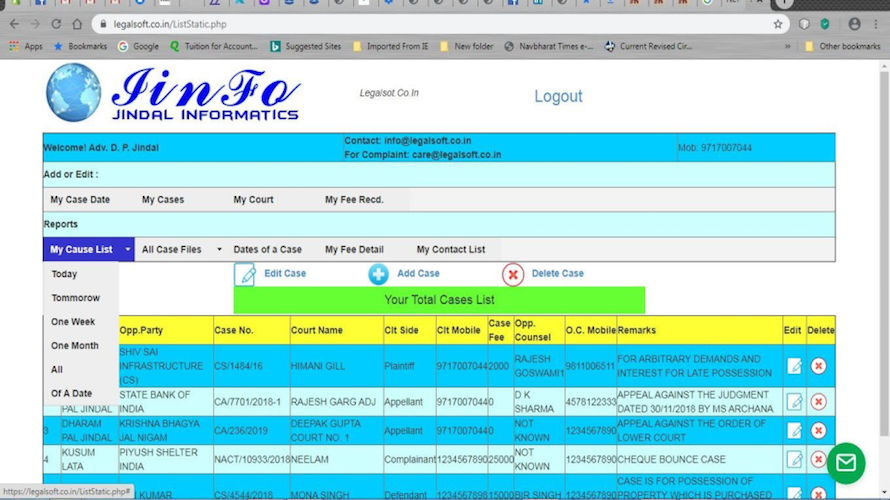The width and height of the screenshot is (890, 500).
Task: Open the Imported From IE folder
Action: point(391,47)
